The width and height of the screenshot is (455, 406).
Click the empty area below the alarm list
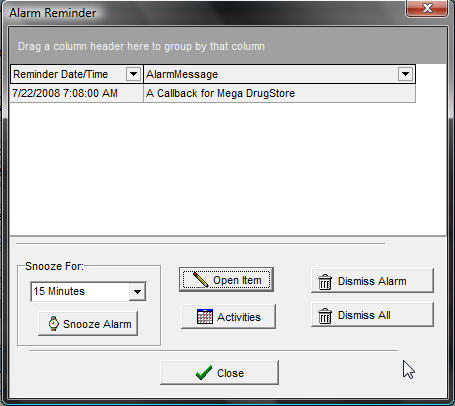(228, 168)
